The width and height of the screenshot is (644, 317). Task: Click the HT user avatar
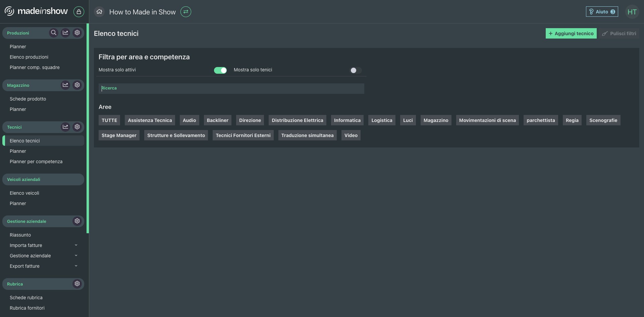[x=632, y=12]
